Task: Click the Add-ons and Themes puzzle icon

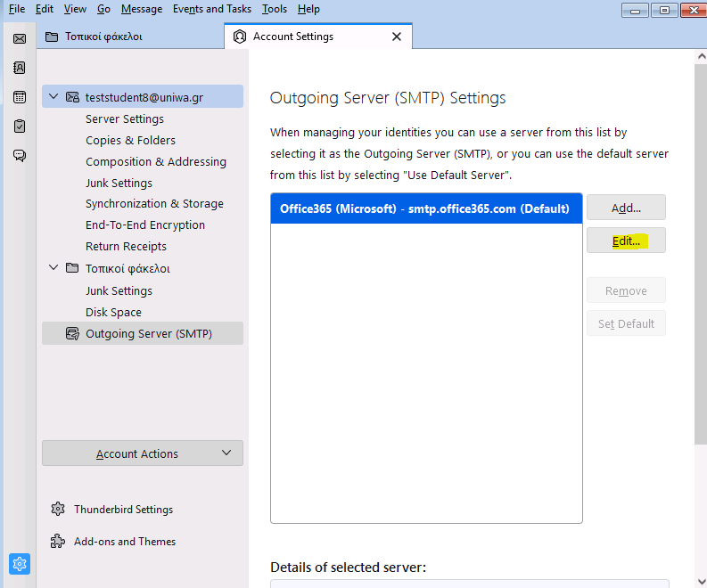Action: tap(58, 541)
